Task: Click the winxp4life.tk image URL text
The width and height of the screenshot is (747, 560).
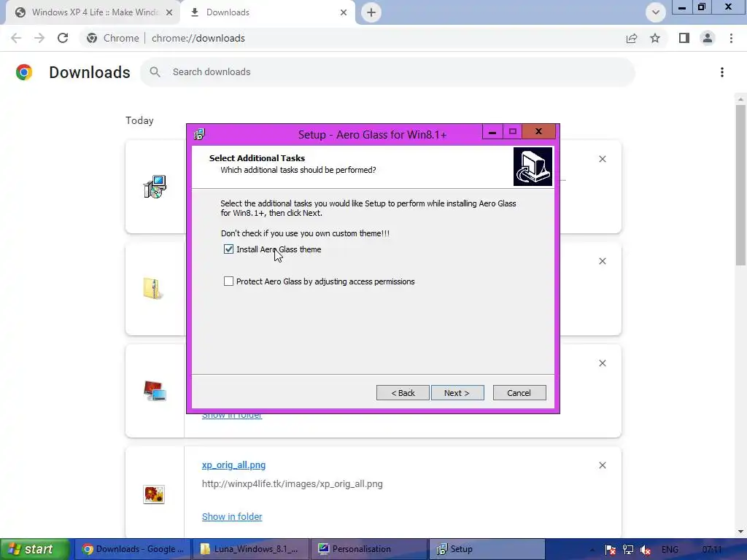Action: [x=292, y=484]
